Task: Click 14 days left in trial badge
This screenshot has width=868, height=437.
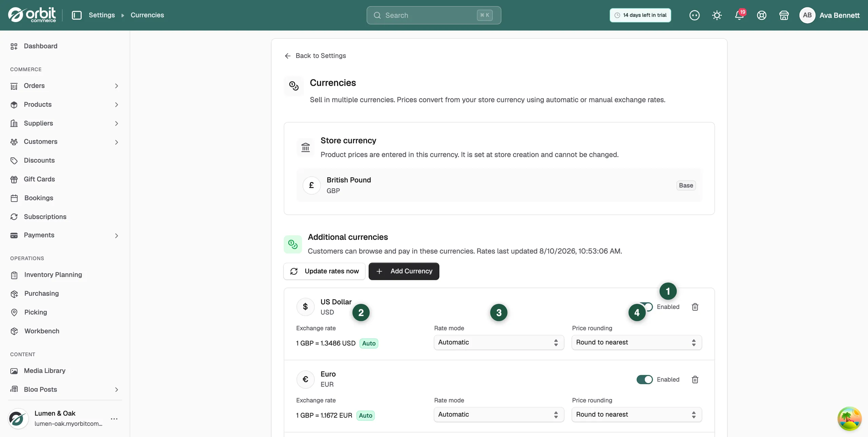Action: click(640, 15)
